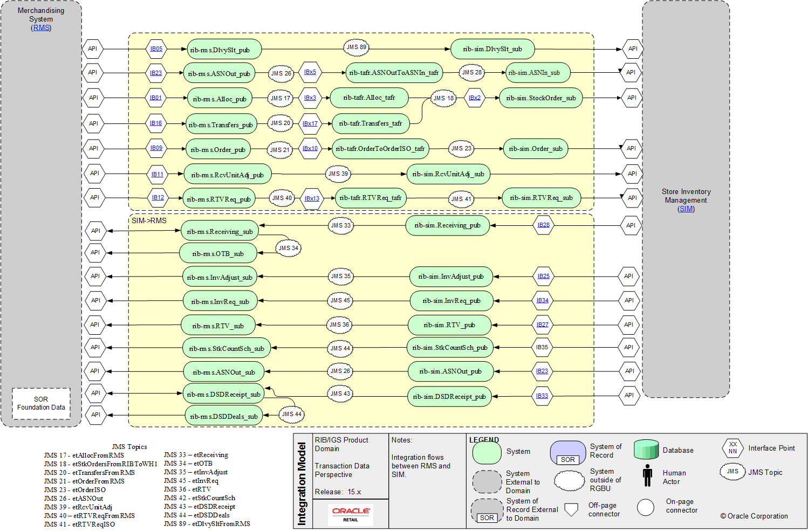808x532 pixels.
Task: Select the rib-sim.StkCountSch_pub node
Action: click(x=450, y=348)
